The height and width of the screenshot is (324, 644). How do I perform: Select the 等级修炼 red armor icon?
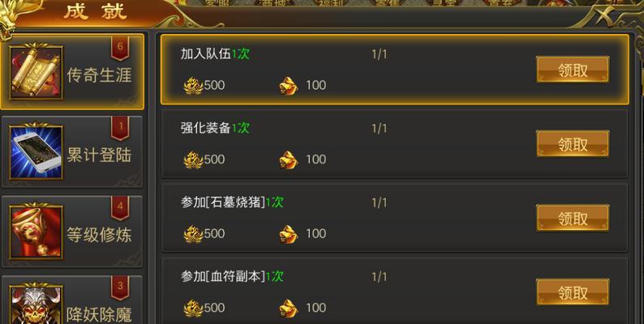tap(36, 232)
